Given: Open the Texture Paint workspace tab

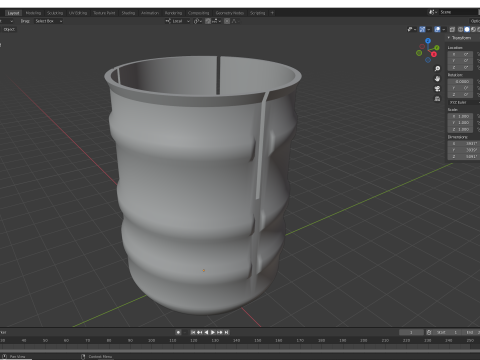Looking at the screenshot, I should click(104, 13).
